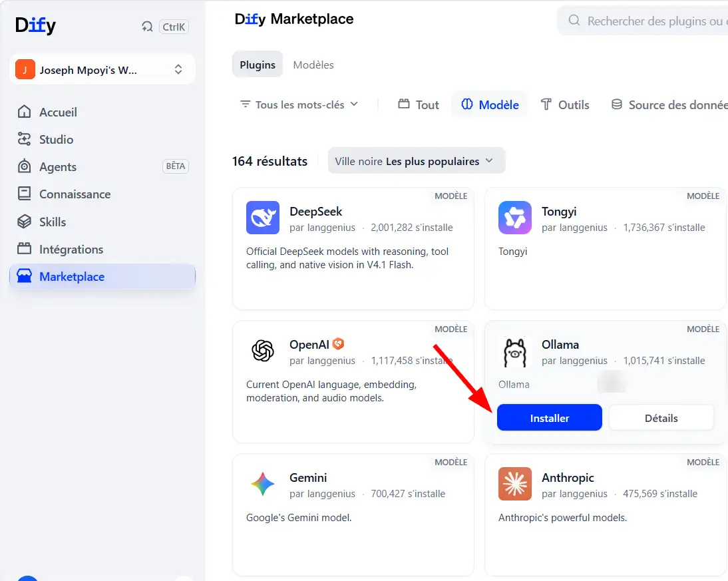This screenshot has height=581, width=728.
Task: Click the Skills cube icon
Action: tap(24, 222)
